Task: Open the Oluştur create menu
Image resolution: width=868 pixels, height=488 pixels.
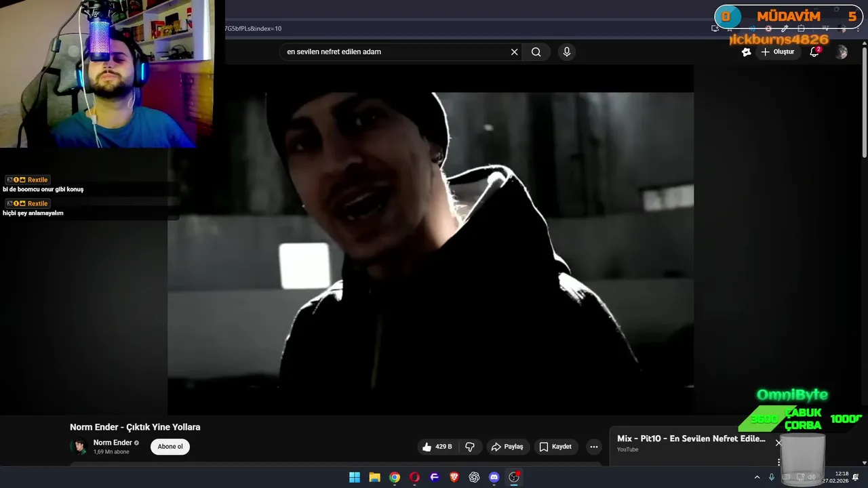Action: coord(778,52)
